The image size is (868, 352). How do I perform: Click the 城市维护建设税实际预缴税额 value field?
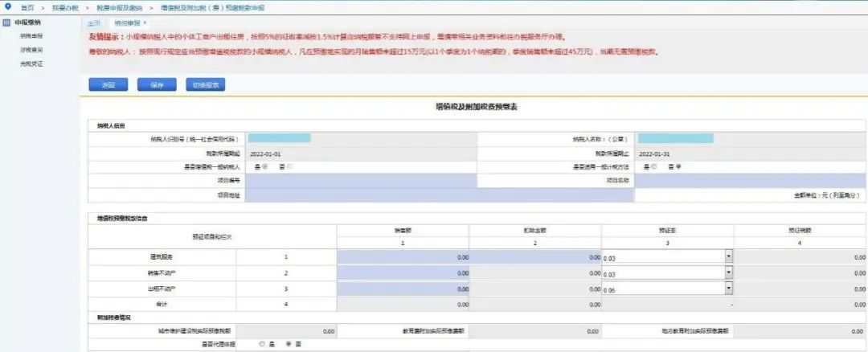[285, 331]
